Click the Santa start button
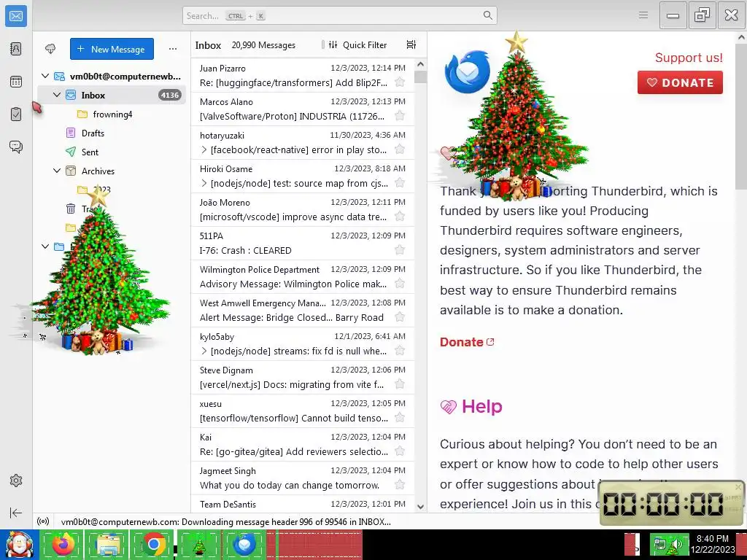The image size is (747, 560). pyautogui.click(x=19, y=544)
